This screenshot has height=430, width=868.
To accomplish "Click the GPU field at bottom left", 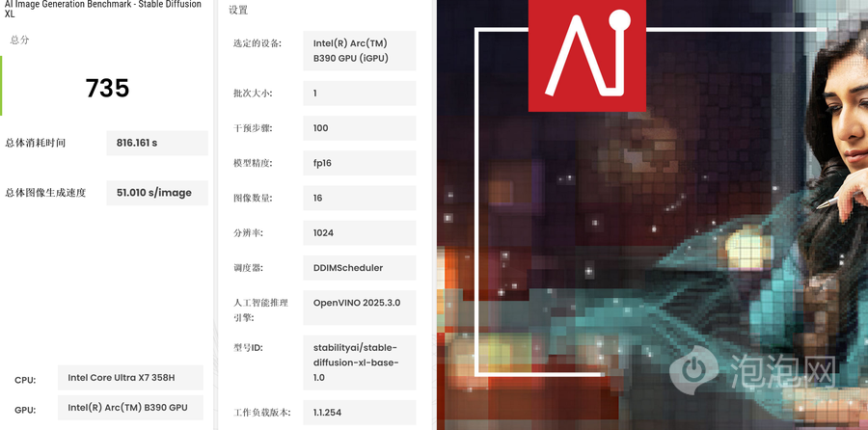I will tap(130, 409).
